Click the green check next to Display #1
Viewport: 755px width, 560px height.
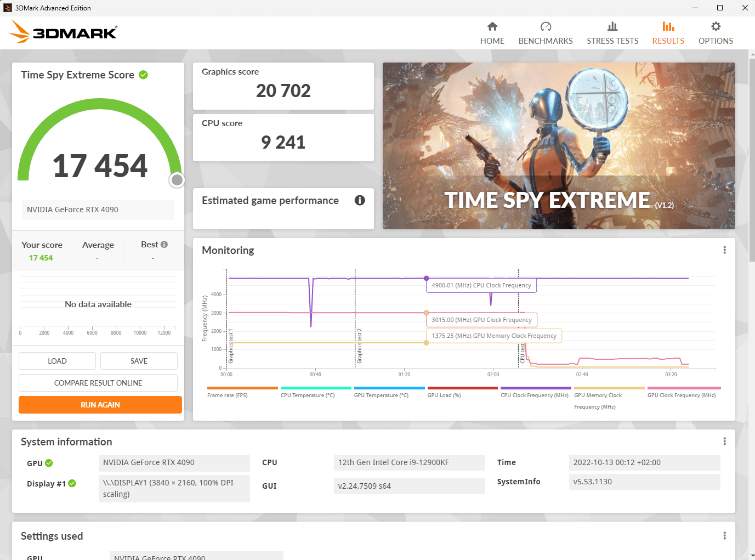[x=72, y=483]
